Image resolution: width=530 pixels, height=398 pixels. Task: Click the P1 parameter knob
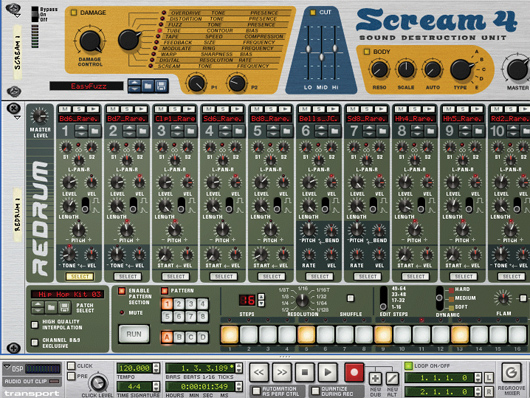click(x=196, y=83)
